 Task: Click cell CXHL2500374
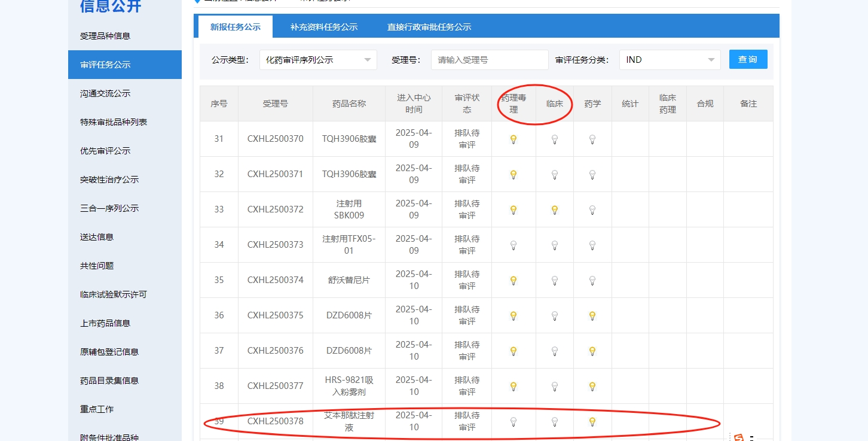(276, 280)
